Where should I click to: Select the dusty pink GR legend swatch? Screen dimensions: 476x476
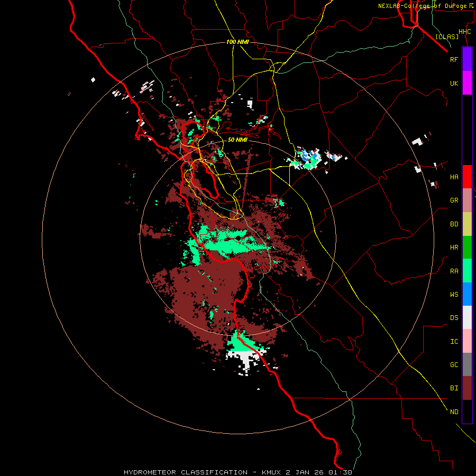tap(467, 200)
